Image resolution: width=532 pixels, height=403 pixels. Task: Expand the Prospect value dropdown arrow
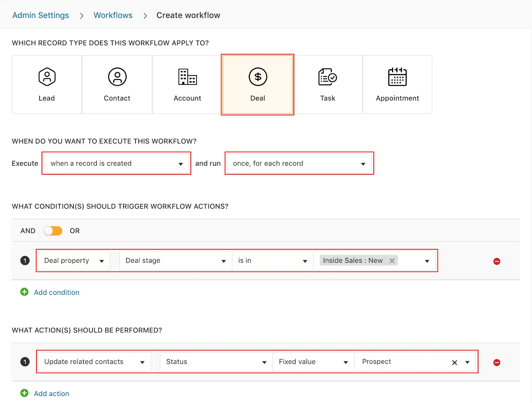pos(467,362)
